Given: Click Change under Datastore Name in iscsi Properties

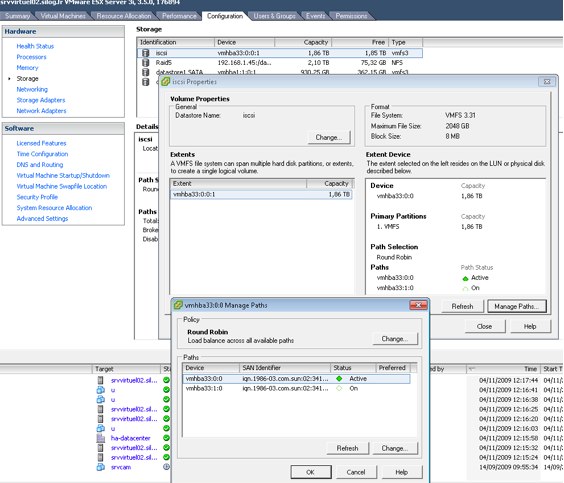Looking at the screenshot, I should (x=329, y=137).
